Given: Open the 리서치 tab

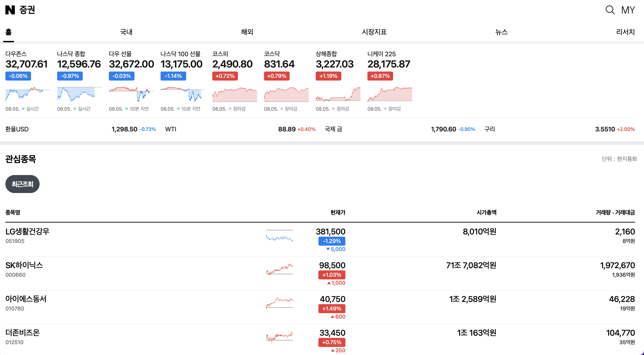Looking at the screenshot, I should [625, 32].
